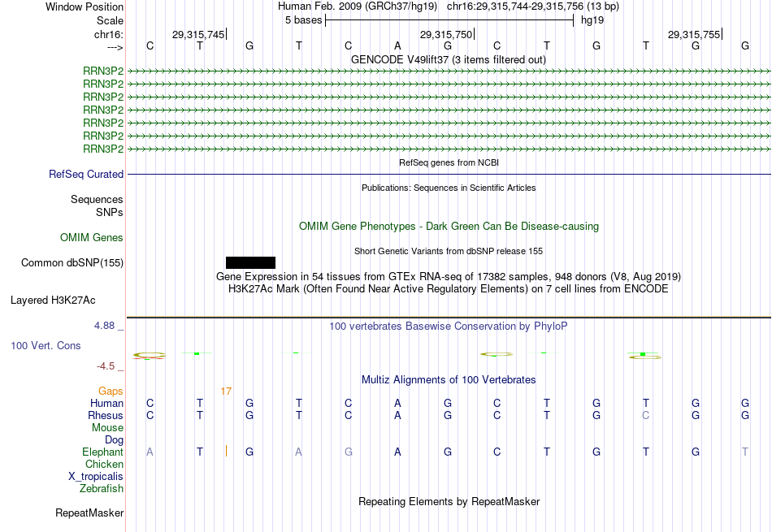This screenshot has width=772, height=532.
Task: Click '100 vertebrates Basewise Conservation by PhyloP'
Action: pos(449,326)
